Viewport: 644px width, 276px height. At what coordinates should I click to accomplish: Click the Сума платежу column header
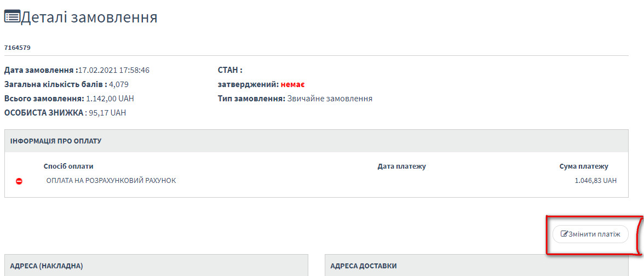pos(584,166)
